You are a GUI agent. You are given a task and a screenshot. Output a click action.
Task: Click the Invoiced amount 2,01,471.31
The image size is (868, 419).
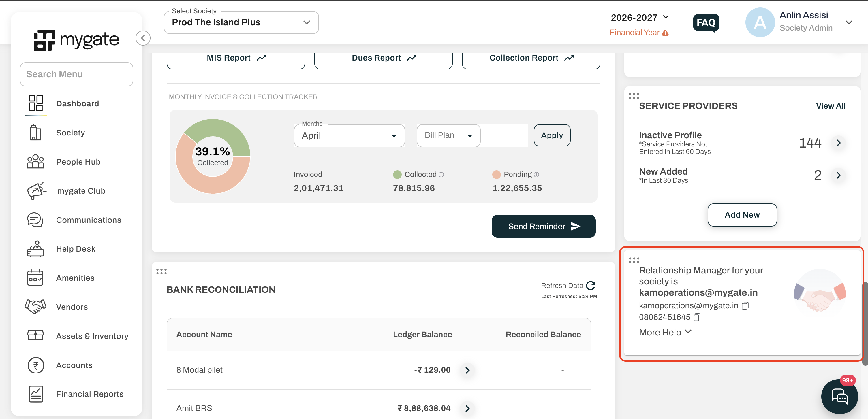pyautogui.click(x=318, y=188)
